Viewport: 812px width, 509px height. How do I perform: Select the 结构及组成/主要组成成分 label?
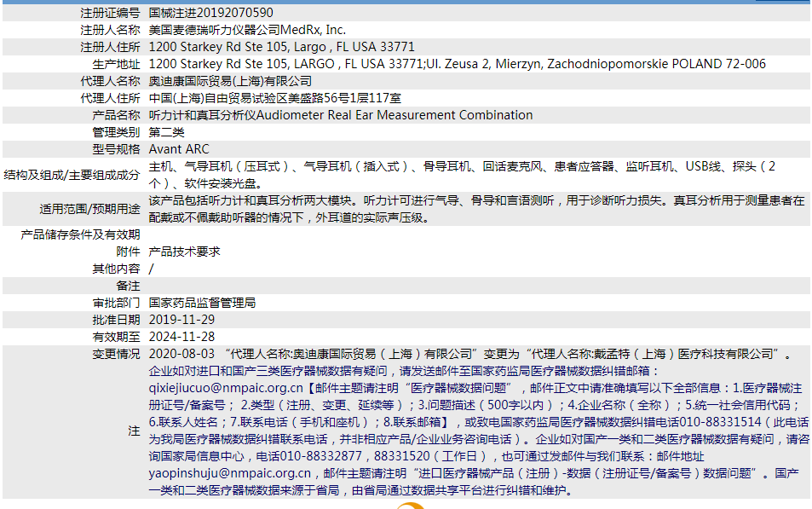pos(72,175)
